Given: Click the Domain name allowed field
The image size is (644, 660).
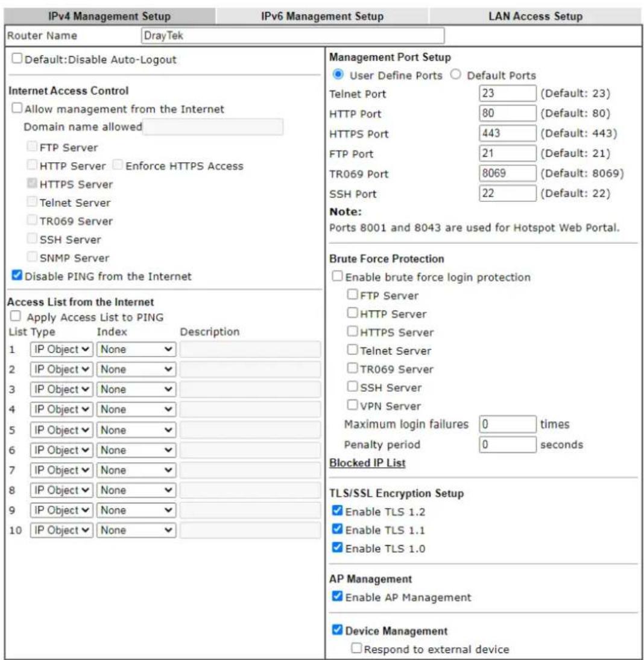Looking at the screenshot, I should click(x=213, y=127).
